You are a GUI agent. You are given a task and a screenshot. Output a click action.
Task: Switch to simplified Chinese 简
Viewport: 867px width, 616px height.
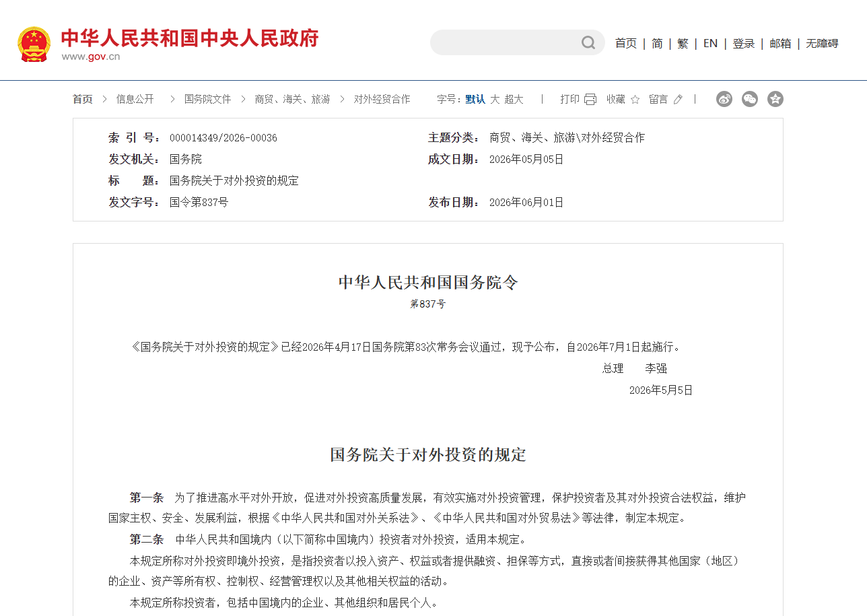(x=657, y=43)
